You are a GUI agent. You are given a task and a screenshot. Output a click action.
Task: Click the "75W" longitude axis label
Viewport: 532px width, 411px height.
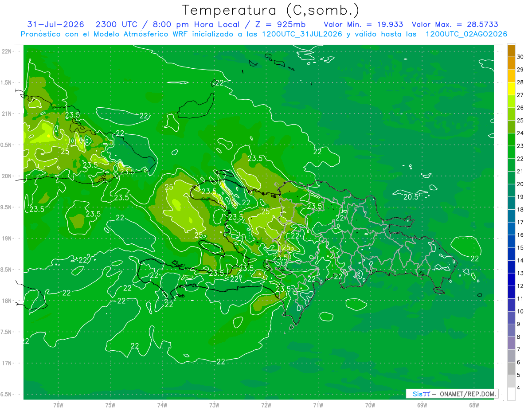pyautogui.click(x=110, y=405)
